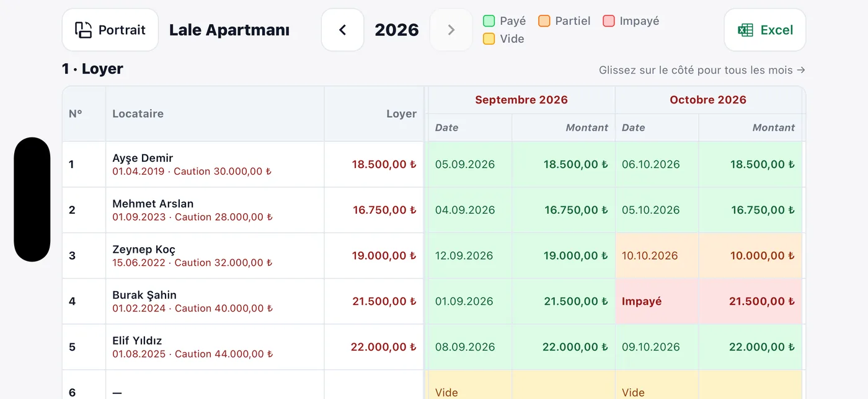Click Zeynep Koç's September date 12.09.2026
Screen dimensions: 868x399
coord(464,256)
